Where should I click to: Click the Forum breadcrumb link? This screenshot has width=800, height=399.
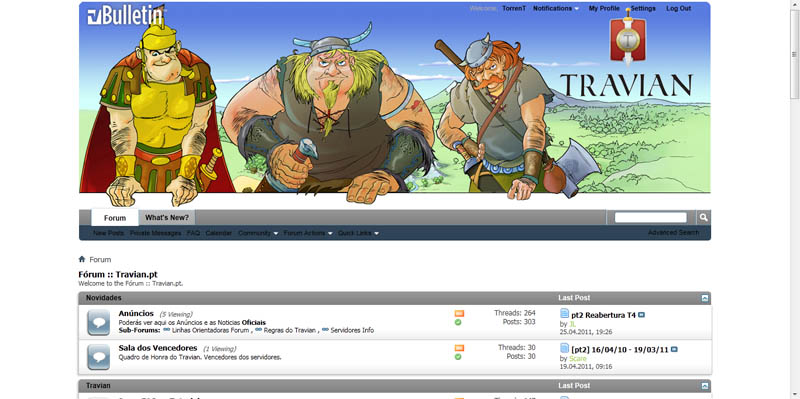tap(100, 260)
